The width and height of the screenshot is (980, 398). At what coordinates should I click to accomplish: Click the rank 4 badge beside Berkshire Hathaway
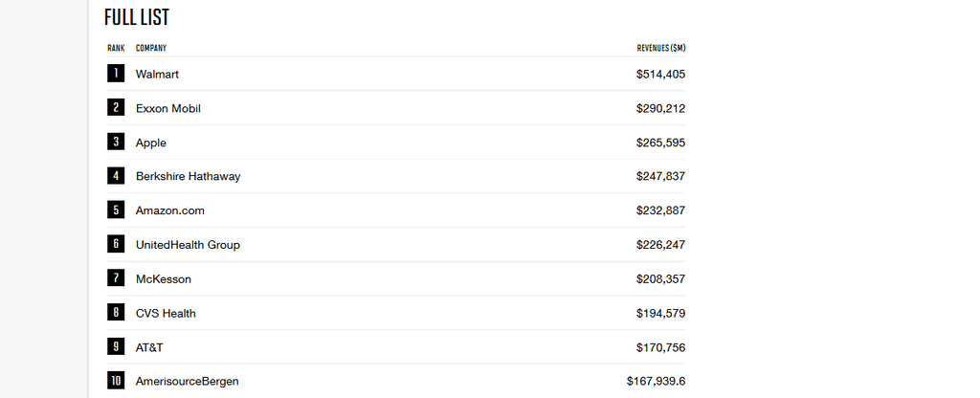(116, 176)
